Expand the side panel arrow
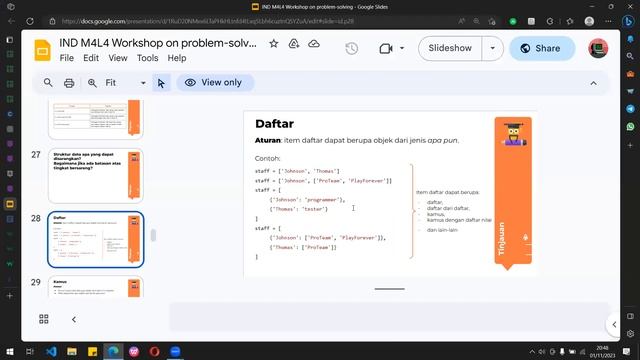640x360 pixels. [614, 324]
